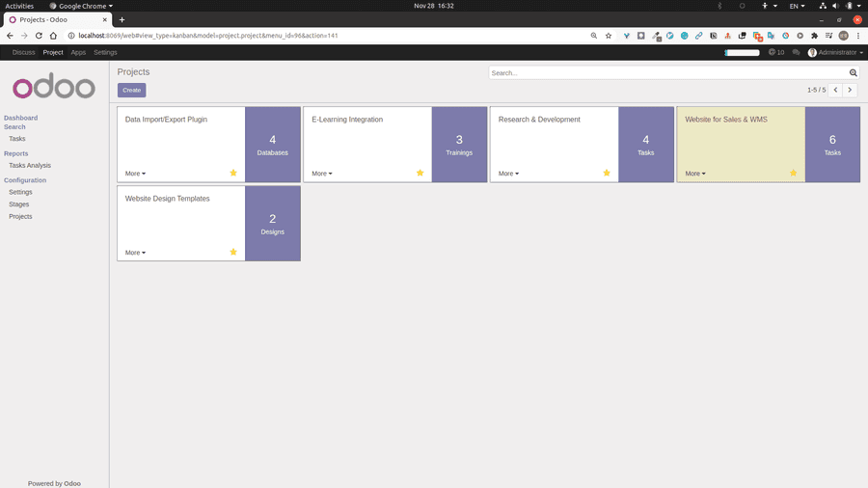Open the Administrator user menu
This screenshot has width=868, height=488.
point(835,53)
